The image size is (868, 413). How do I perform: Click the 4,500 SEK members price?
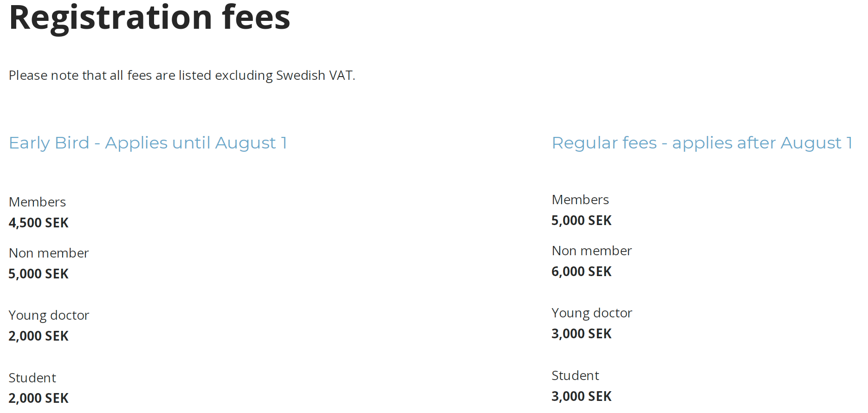click(x=39, y=223)
